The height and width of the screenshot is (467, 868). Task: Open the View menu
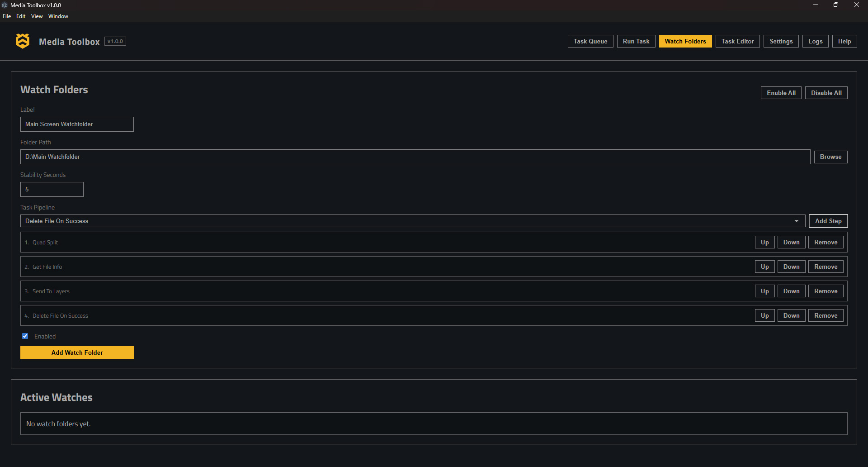37,16
